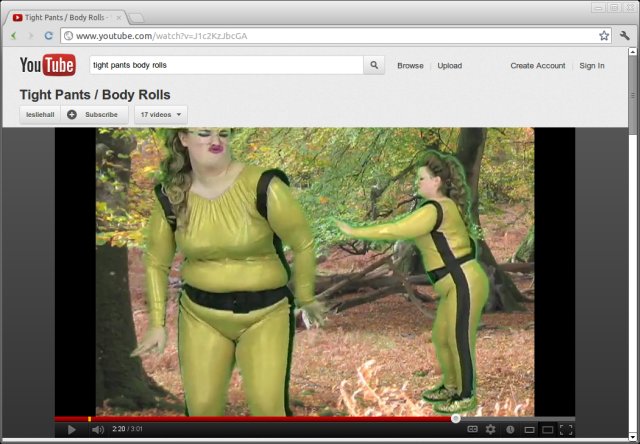Click the video title Tight Pants / Body Rolls
The height and width of the screenshot is (444, 640).
[x=95, y=95]
